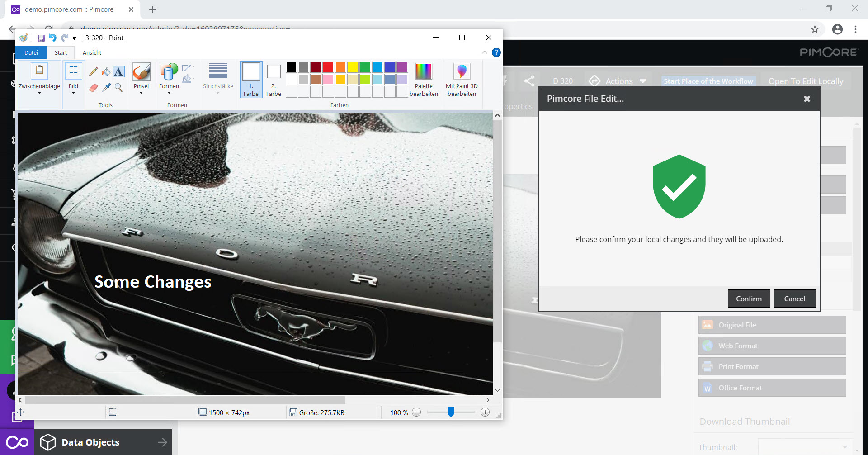Collapse the Paint ribbon with chevron
The height and width of the screenshot is (455, 868).
coord(484,52)
